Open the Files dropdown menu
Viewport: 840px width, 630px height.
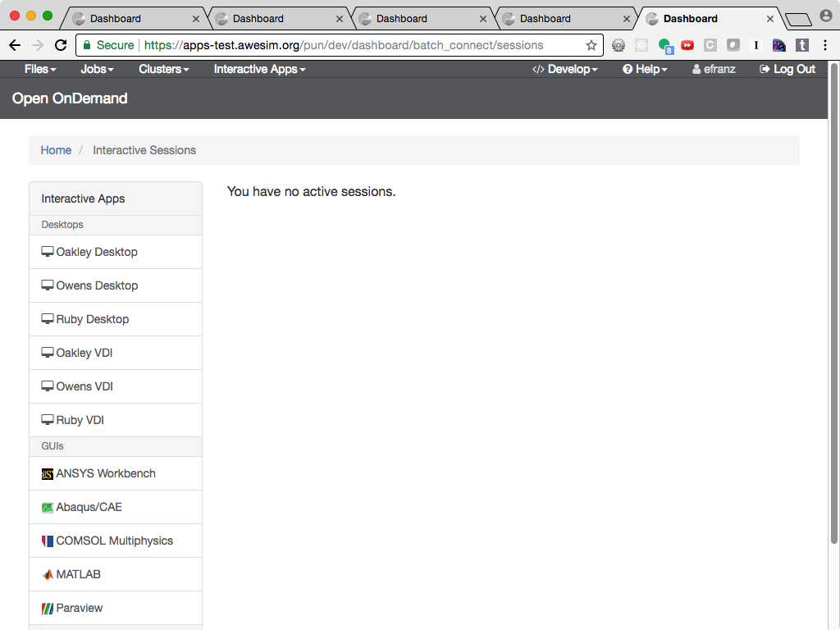39,69
